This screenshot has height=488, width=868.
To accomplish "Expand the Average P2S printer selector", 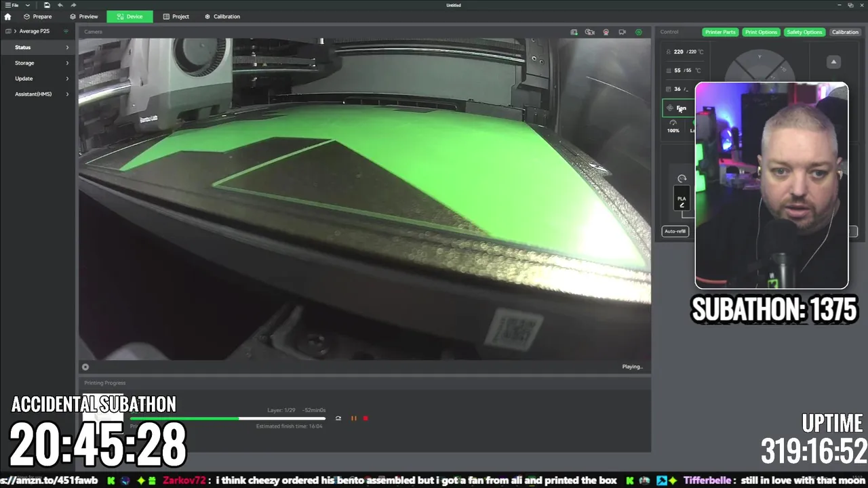I will pyautogui.click(x=34, y=31).
